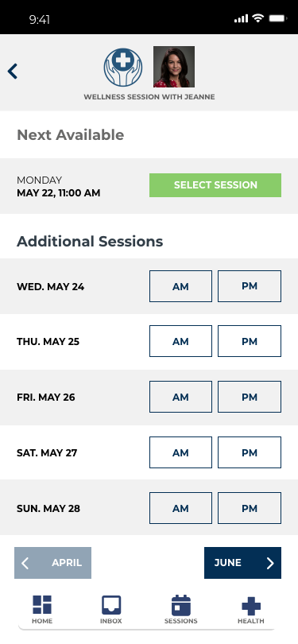Image resolution: width=298 pixels, height=644 pixels.
Task: Go to next month June
Action: [x=243, y=563]
